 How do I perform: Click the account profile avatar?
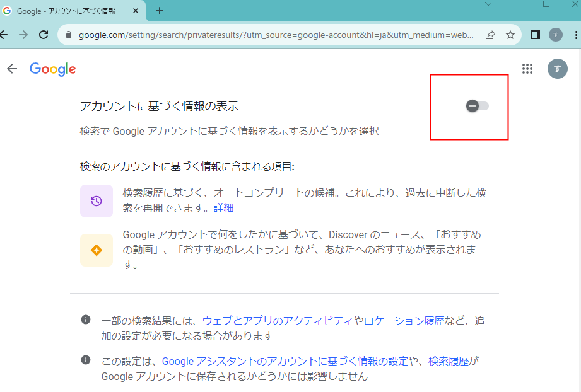click(x=557, y=69)
